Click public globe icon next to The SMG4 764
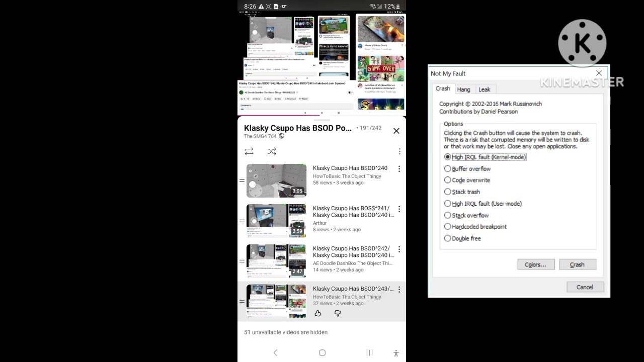The image size is (644, 362). [281, 136]
